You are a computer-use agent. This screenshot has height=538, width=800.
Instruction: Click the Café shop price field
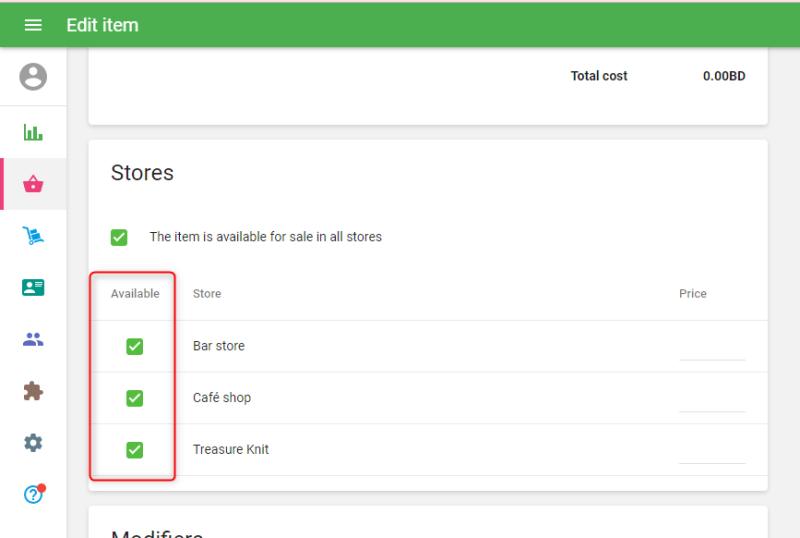712,400
